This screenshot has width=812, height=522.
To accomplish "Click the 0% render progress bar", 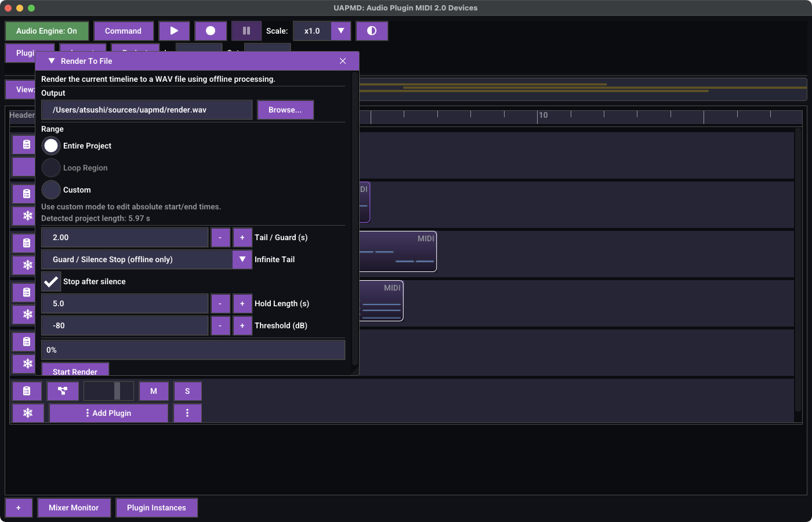I will coord(193,350).
